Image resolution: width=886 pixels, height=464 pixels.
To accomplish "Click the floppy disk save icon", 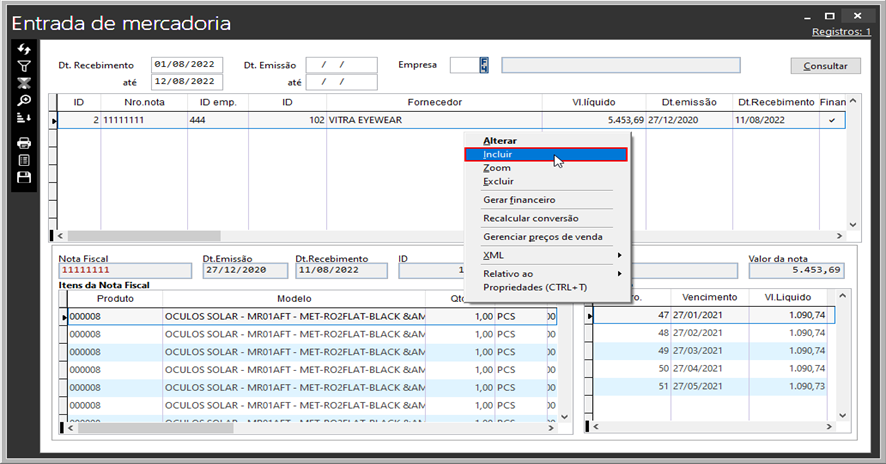I will (x=24, y=177).
